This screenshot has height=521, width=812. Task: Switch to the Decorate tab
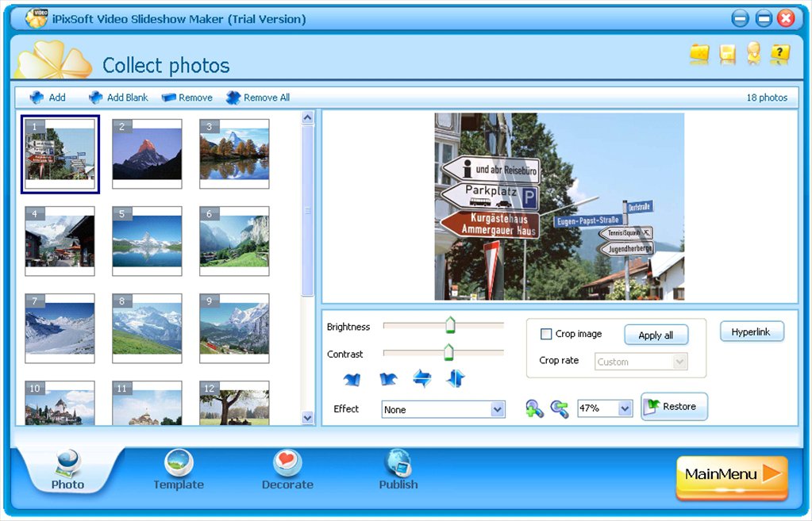tap(287, 471)
